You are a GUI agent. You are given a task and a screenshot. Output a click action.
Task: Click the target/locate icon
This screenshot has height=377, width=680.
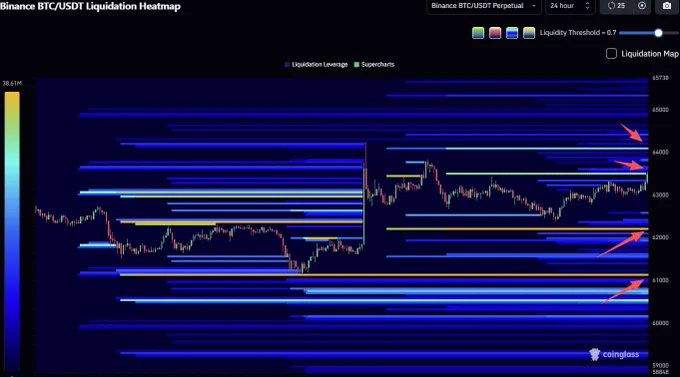642,6
